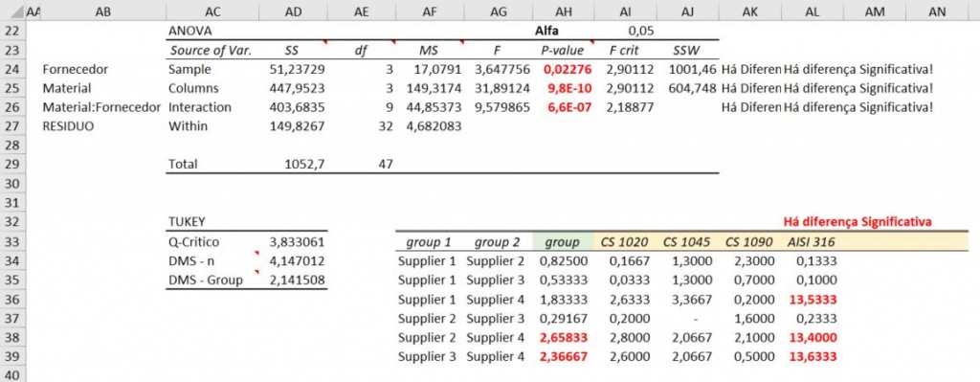Select column header AF

[430, 11]
